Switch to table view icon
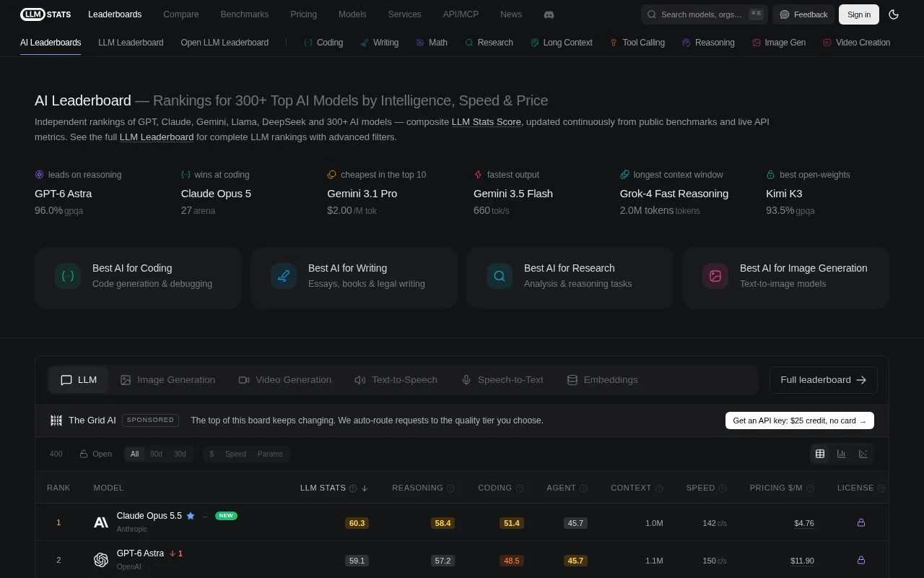The width and height of the screenshot is (924, 578). click(x=820, y=454)
